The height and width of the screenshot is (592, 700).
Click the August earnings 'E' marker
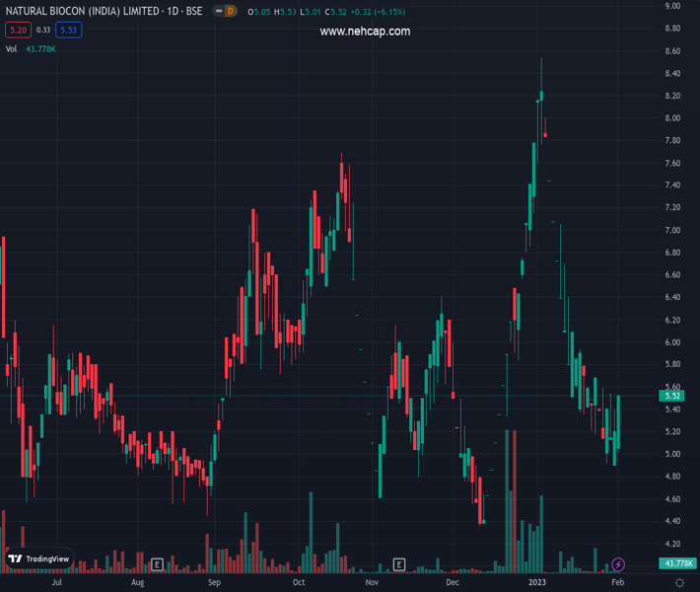157,564
